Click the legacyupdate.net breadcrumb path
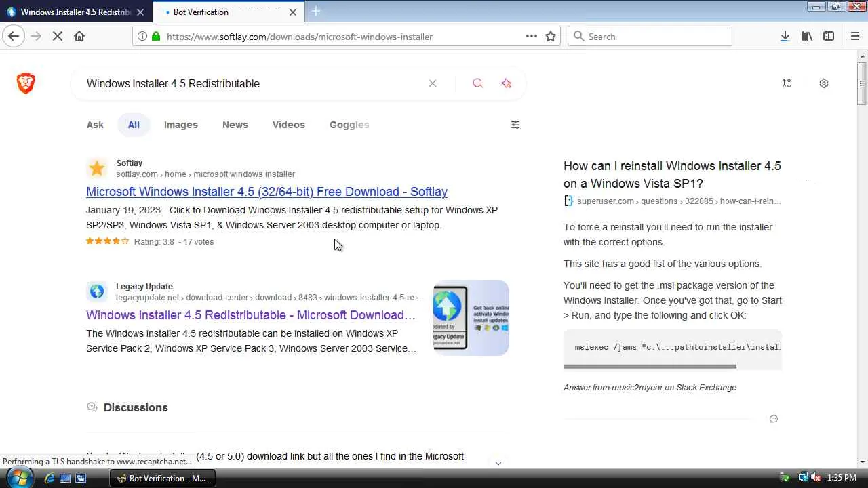Image resolution: width=868 pixels, height=488 pixels. [269, 298]
